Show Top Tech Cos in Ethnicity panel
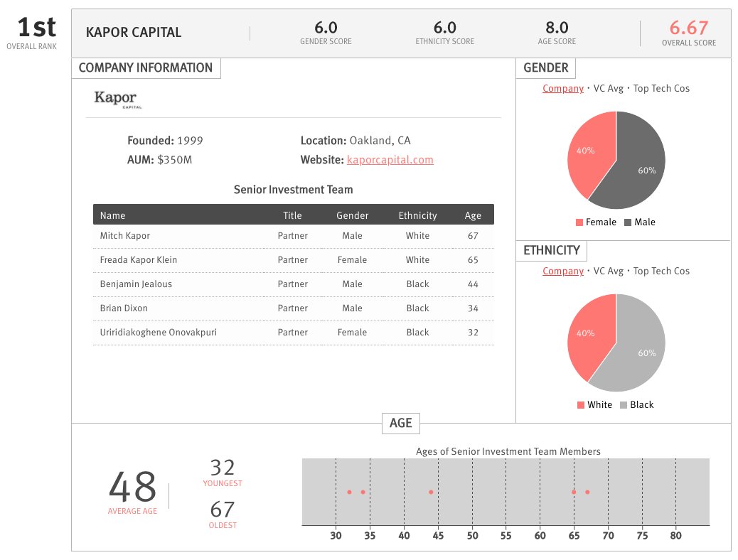 coord(661,271)
